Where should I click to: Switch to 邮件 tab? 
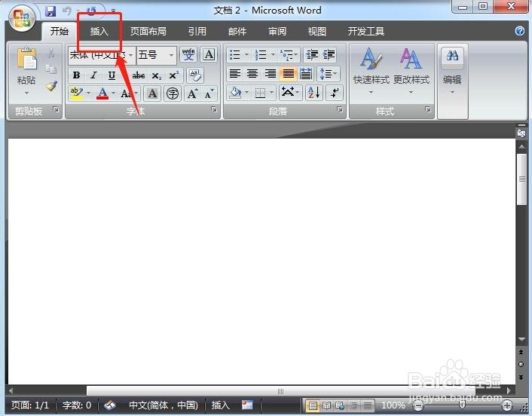click(237, 31)
